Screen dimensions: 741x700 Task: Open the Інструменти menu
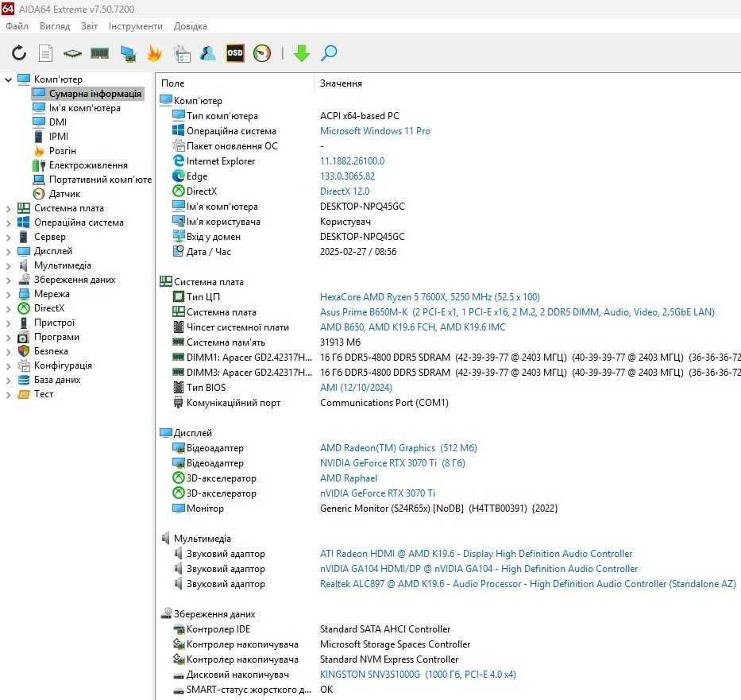click(x=136, y=26)
